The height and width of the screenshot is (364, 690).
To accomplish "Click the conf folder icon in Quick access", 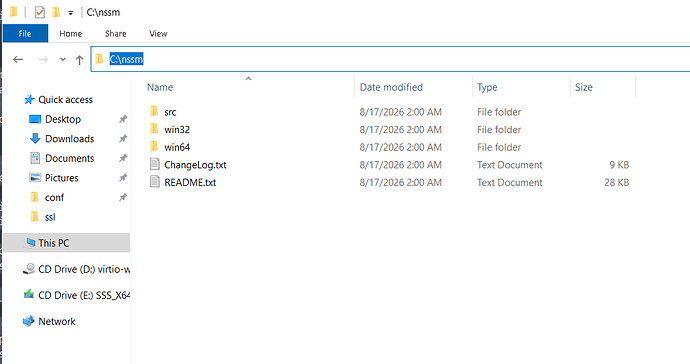I will point(34,197).
